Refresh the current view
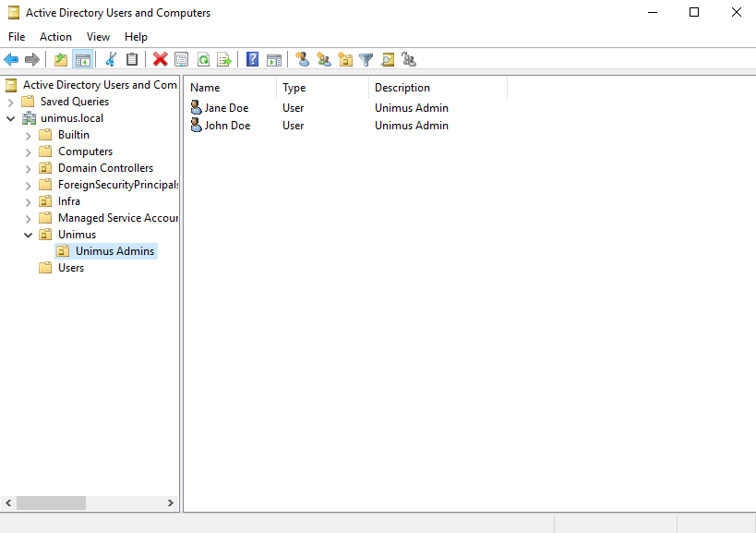 click(203, 59)
